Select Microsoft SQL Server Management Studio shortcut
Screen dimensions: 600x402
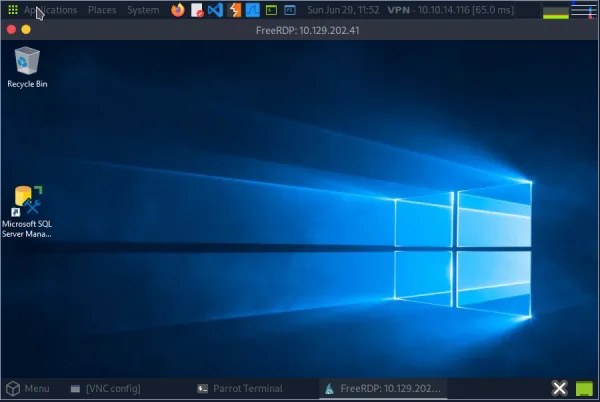click(26, 212)
